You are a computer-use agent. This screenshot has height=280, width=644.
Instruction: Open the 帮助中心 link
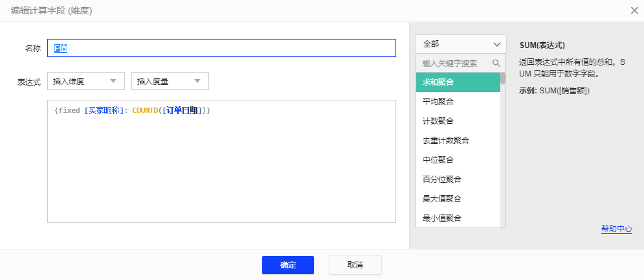[616, 229]
